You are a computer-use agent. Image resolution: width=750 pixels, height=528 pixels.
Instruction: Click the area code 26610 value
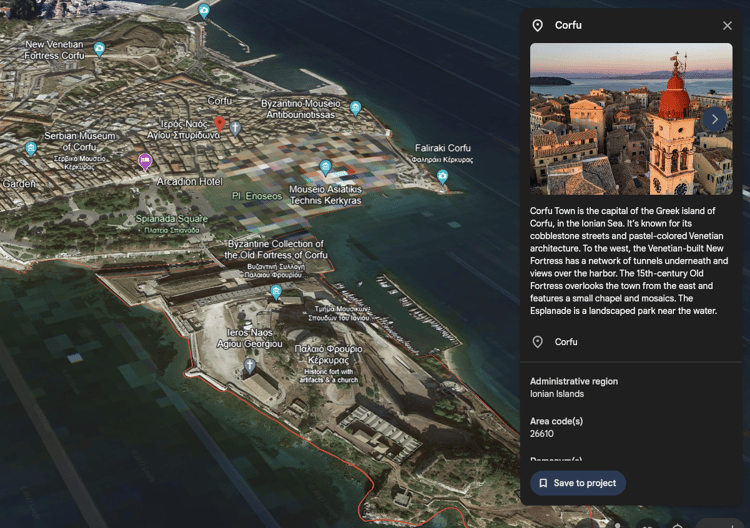coord(541,434)
